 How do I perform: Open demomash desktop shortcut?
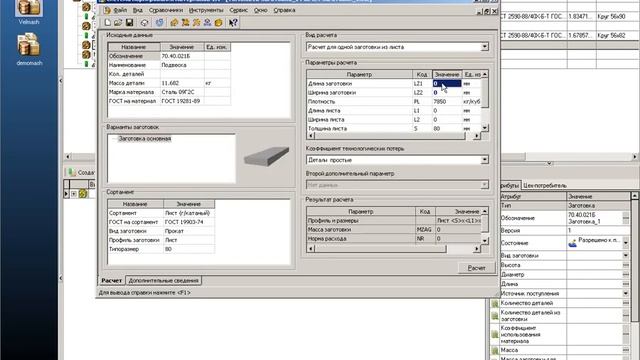coord(29,50)
